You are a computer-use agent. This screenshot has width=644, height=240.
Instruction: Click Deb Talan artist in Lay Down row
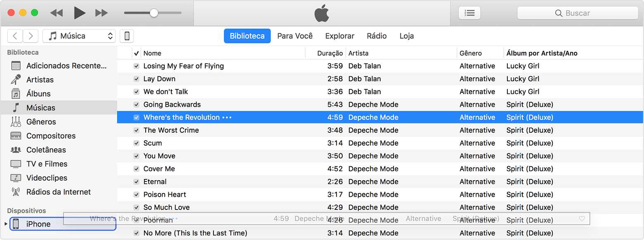[x=365, y=79]
